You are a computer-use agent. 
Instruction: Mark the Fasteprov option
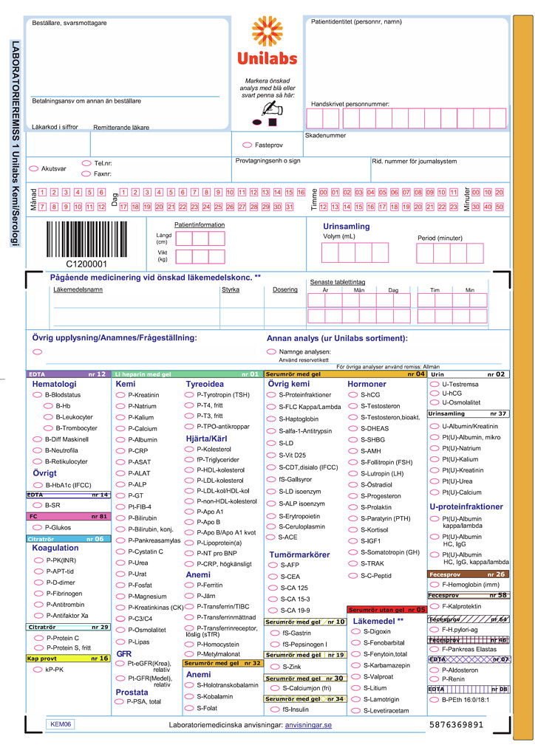(x=247, y=145)
